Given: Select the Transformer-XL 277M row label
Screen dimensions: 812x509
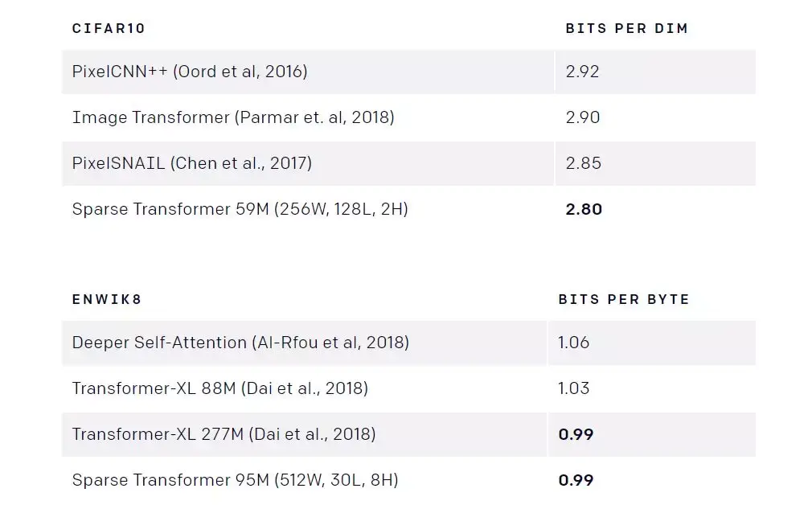Looking at the screenshot, I should [x=224, y=434].
